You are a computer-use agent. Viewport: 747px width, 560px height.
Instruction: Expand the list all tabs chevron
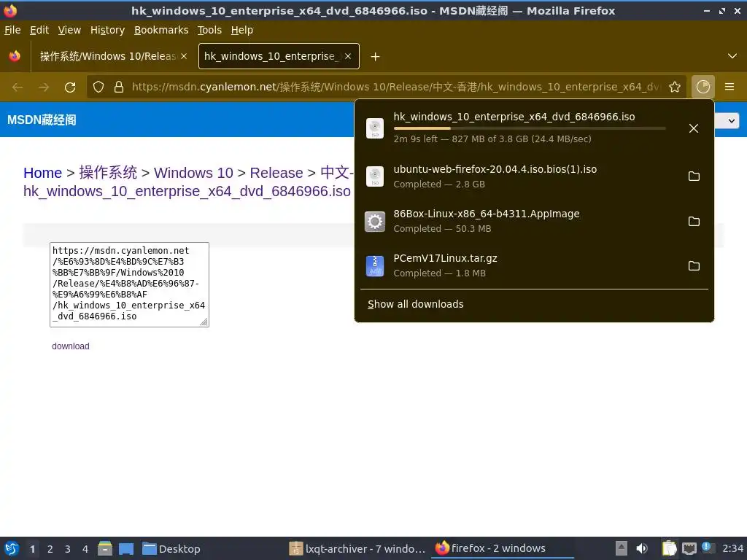pyautogui.click(x=732, y=56)
